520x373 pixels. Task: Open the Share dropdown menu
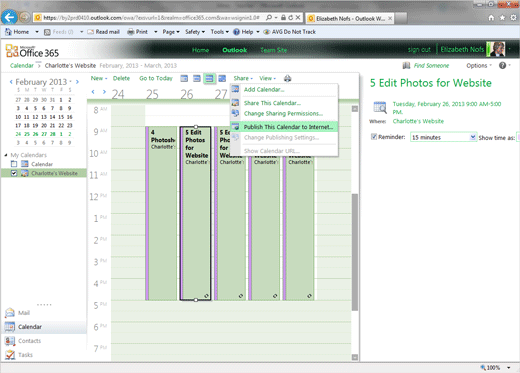[243, 78]
